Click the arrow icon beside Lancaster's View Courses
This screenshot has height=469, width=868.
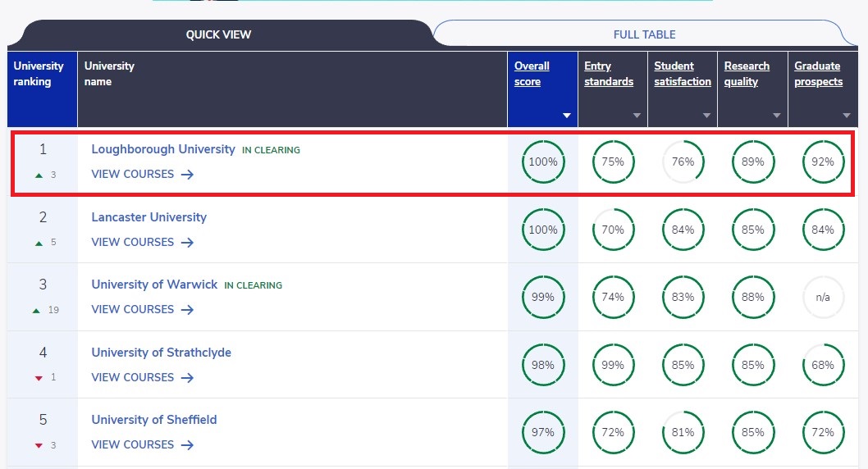[187, 243]
